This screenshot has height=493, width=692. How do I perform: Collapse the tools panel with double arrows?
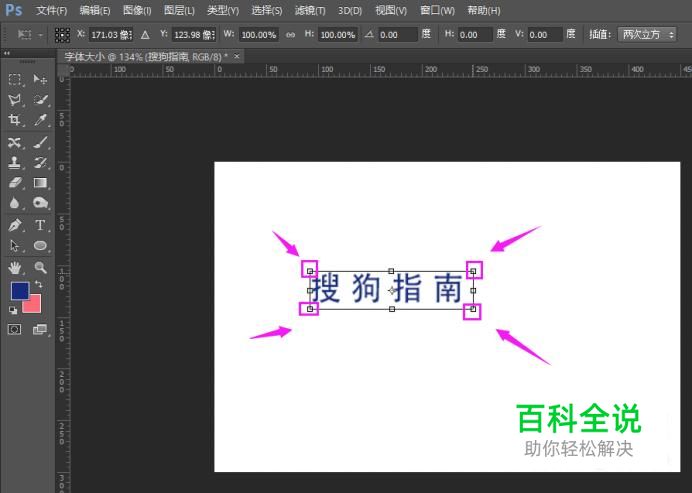coord(7,53)
